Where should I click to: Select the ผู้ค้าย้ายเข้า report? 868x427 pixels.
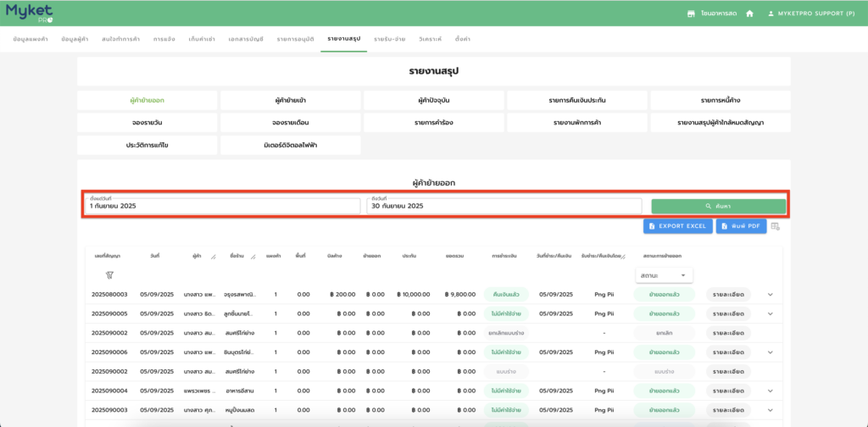point(291,101)
